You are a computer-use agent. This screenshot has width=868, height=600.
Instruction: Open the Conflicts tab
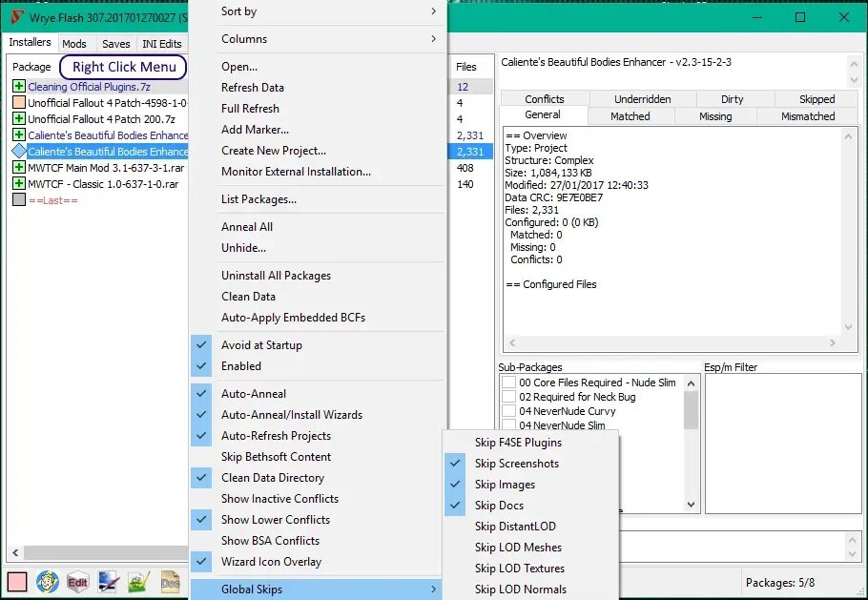click(x=545, y=99)
